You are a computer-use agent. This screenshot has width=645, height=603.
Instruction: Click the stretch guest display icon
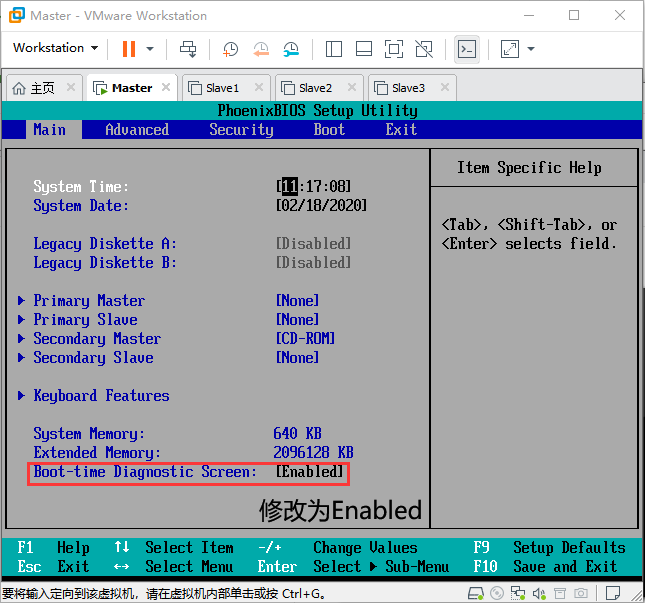(x=510, y=49)
